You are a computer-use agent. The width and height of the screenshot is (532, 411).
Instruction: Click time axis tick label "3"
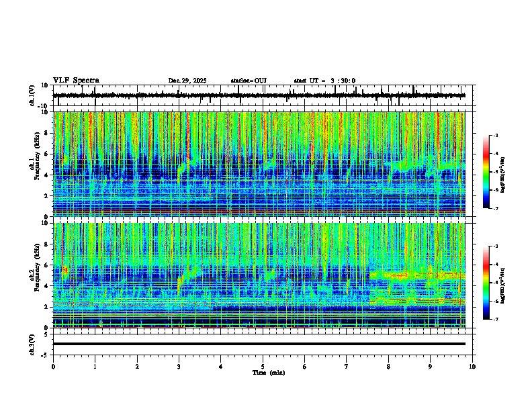(x=179, y=367)
